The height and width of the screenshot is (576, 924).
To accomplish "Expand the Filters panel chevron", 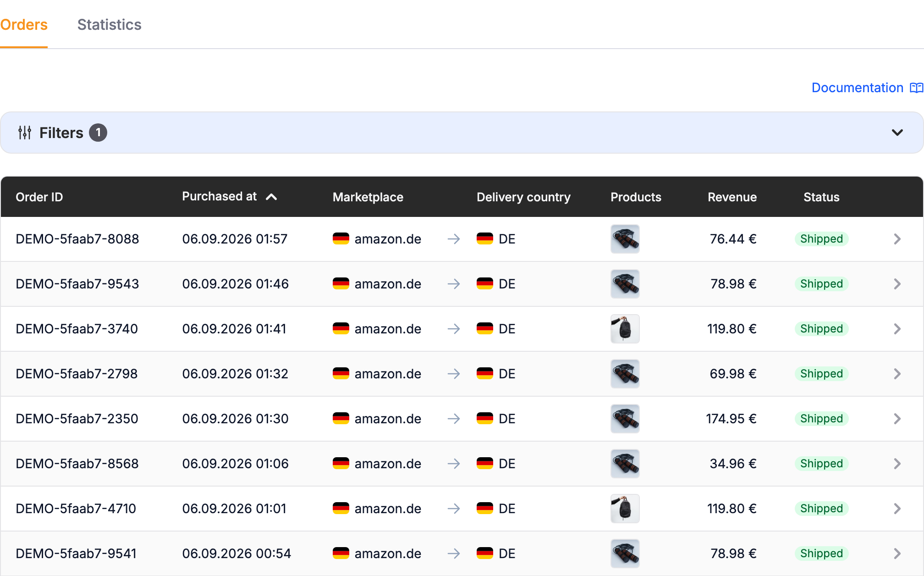I will click(x=897, y=133).
